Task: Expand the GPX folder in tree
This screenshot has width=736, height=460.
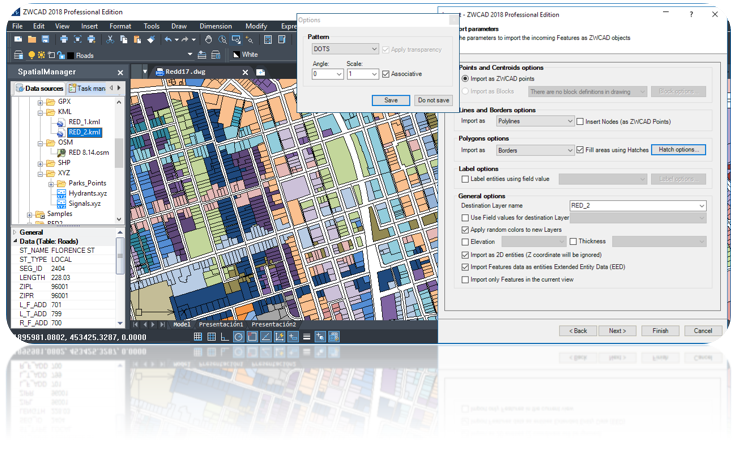Action: click(40, 102)
